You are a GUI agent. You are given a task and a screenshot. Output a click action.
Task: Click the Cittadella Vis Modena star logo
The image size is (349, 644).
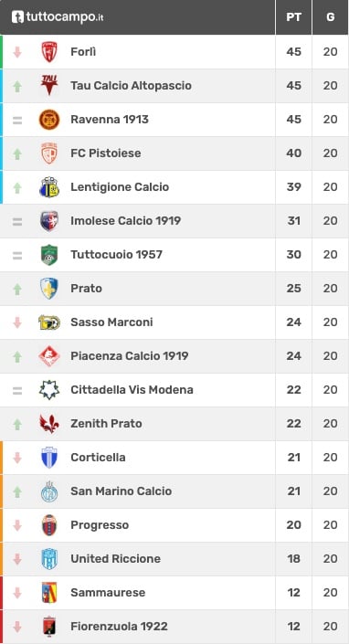tap(49, 390)
